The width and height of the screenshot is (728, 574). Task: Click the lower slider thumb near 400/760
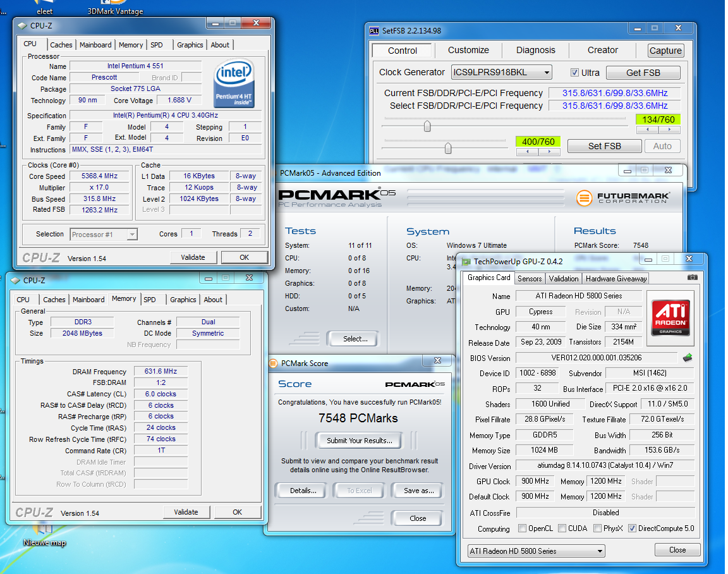tap(448, 148)
